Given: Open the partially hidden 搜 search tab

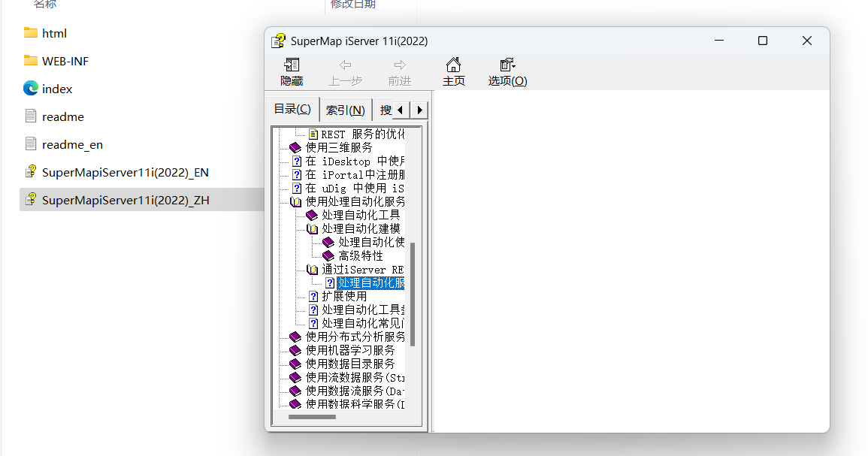Looking at the screenshot, I should coord(384,110).
